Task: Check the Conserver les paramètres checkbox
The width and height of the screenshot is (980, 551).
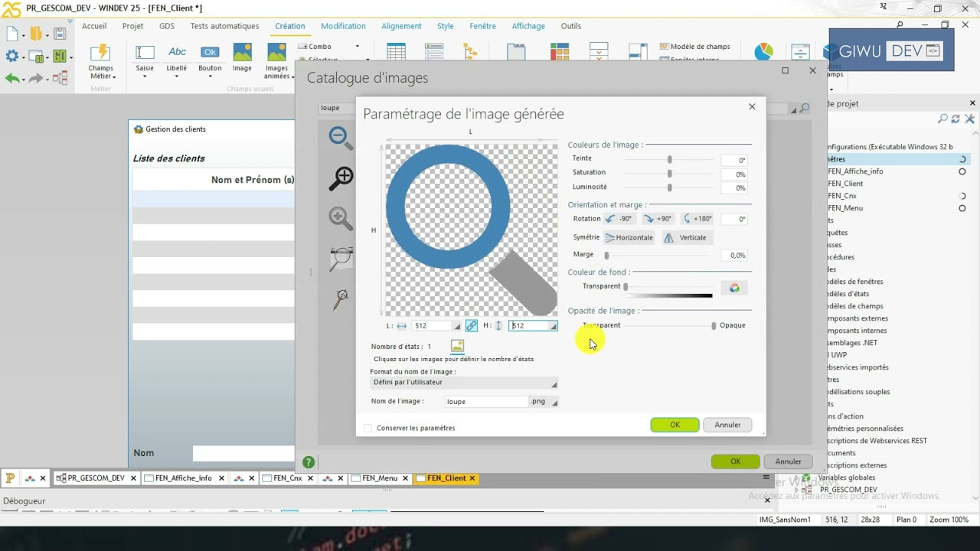Action: 368,429
